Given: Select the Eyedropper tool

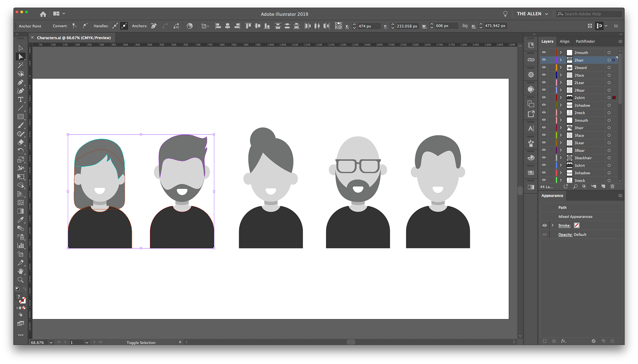Looking at the screenshot, I should [x=21, y=220].
